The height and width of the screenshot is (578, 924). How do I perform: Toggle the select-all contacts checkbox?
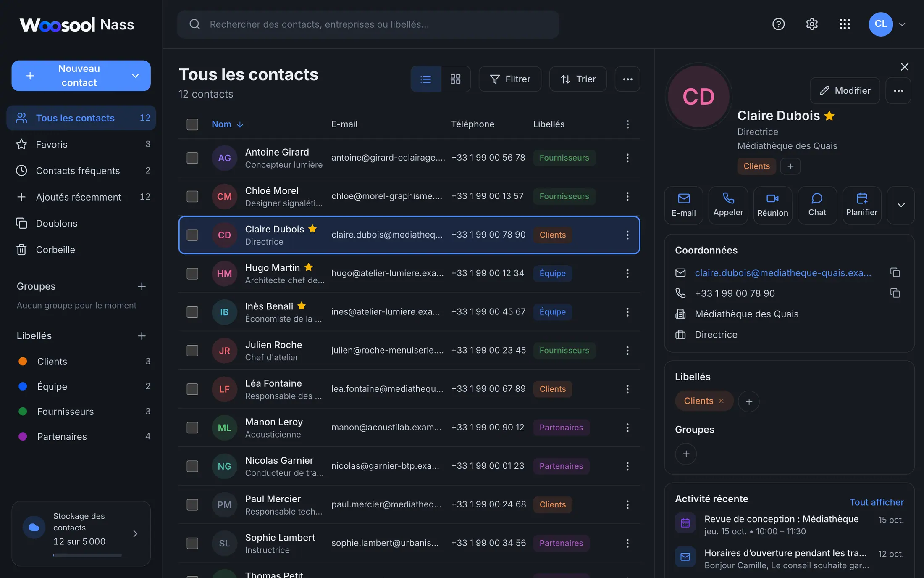click(192, 124)
